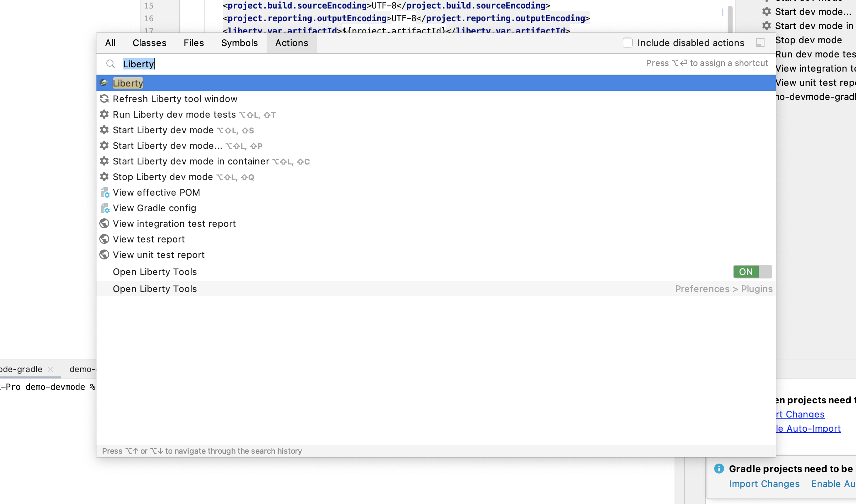Click the Start Liberty dev mode in container icon
Screen dimensions: 856x504
point(104,161)
